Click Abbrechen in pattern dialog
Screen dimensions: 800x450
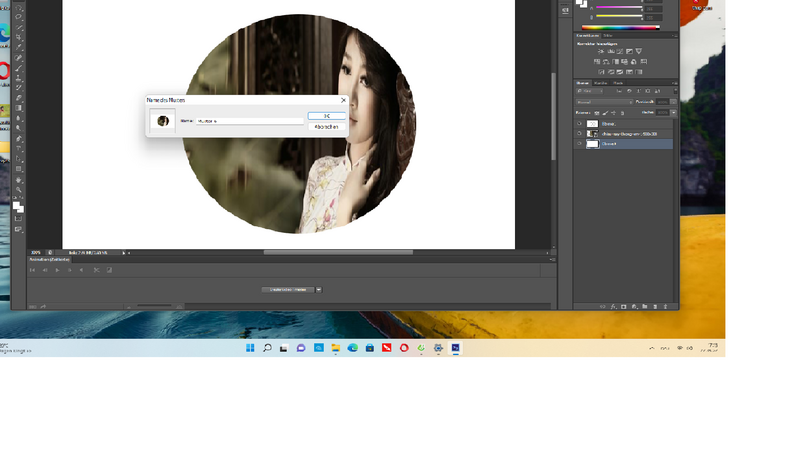pyautogui.click(x=327, y=127)
